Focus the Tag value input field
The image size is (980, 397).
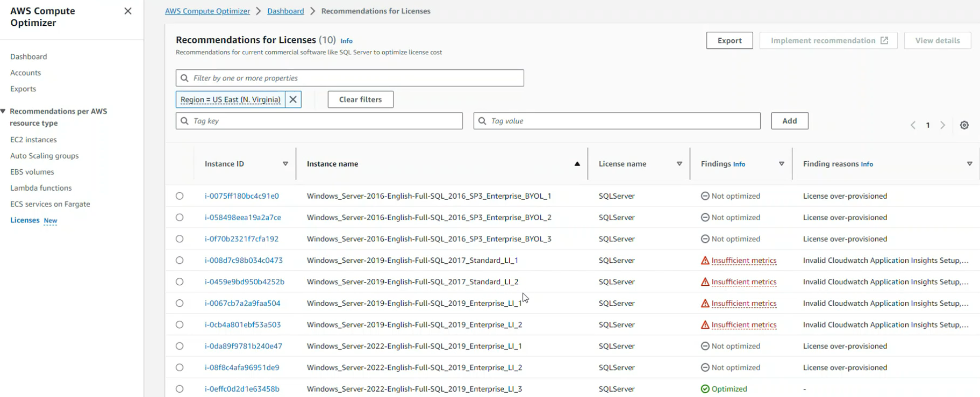point(617,121)
